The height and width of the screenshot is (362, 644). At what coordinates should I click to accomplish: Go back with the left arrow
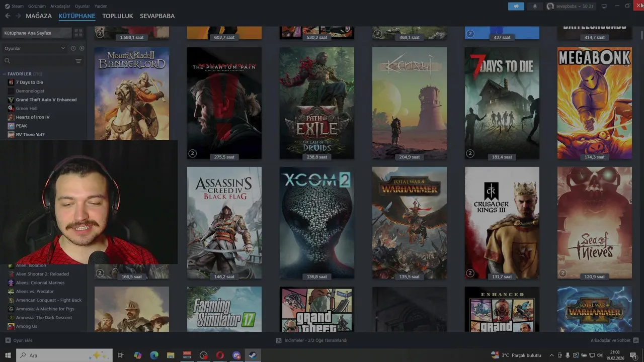pos(8,16)
